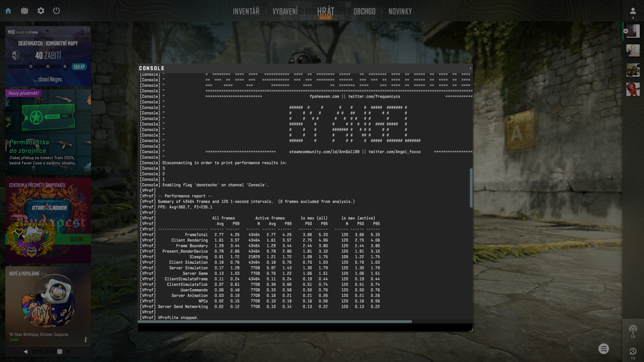
Task: Click the broadcast antenna icon above 10
Action: pos(633,329)
